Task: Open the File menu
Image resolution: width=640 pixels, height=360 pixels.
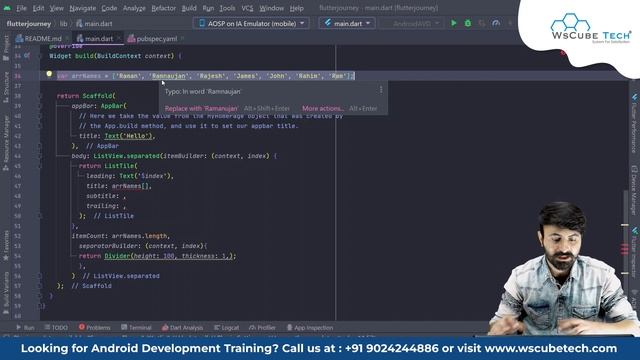Action: tap(21, 8)
